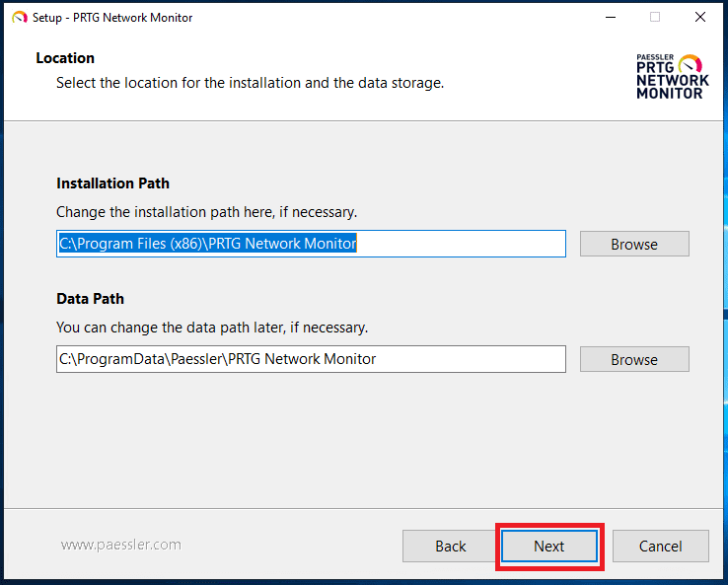728x585 pixels.
Task: Click the 'Setup - PRTG Network Monitor' title
Action: tap(112, 18)
